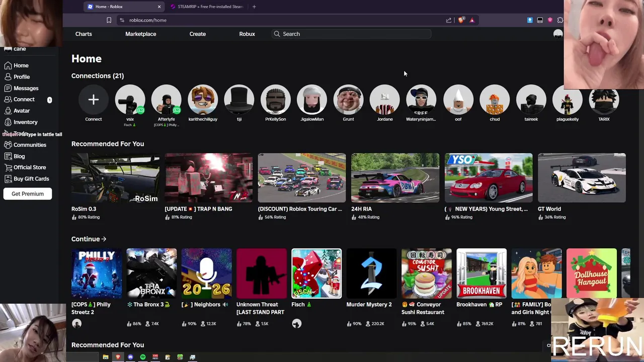644x362 pixels.
Task: Go to the Create tab
Action: (197, 34)
